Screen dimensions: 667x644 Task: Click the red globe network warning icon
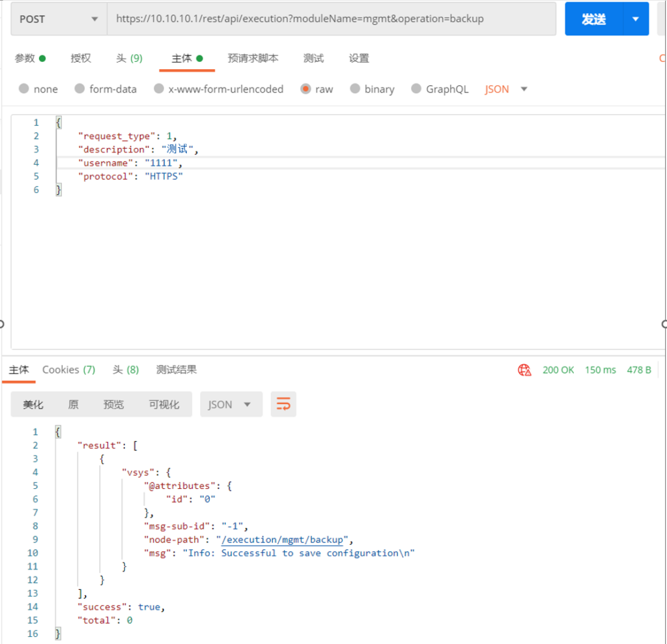[x=524, y=370]
